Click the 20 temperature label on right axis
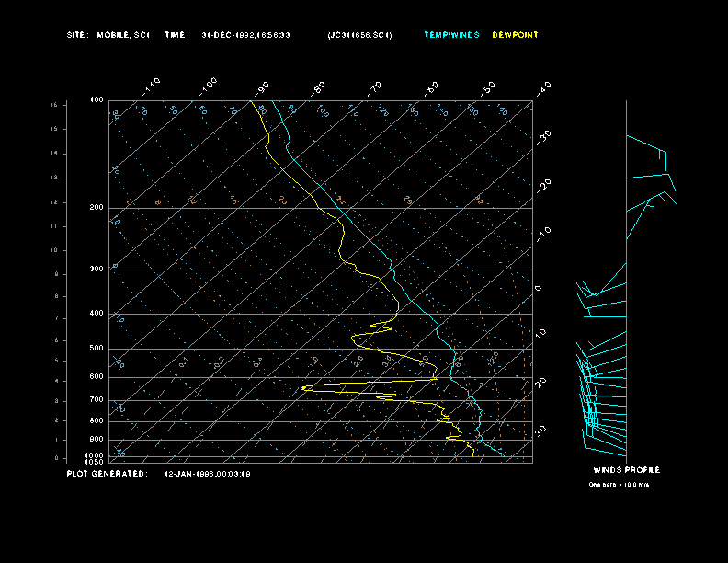The height and width of the screenshot is (563, 728). point(540,382)
